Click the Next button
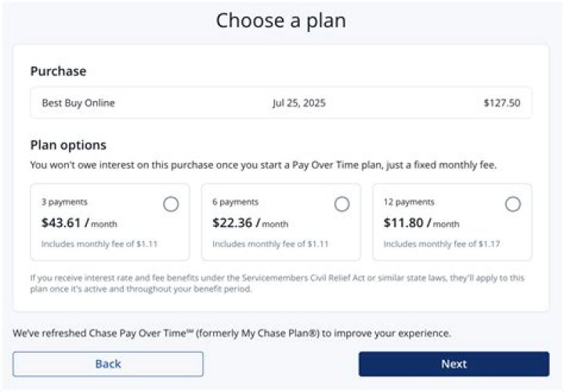The height and width of the screenshot is (392, 564). [454, 364]
